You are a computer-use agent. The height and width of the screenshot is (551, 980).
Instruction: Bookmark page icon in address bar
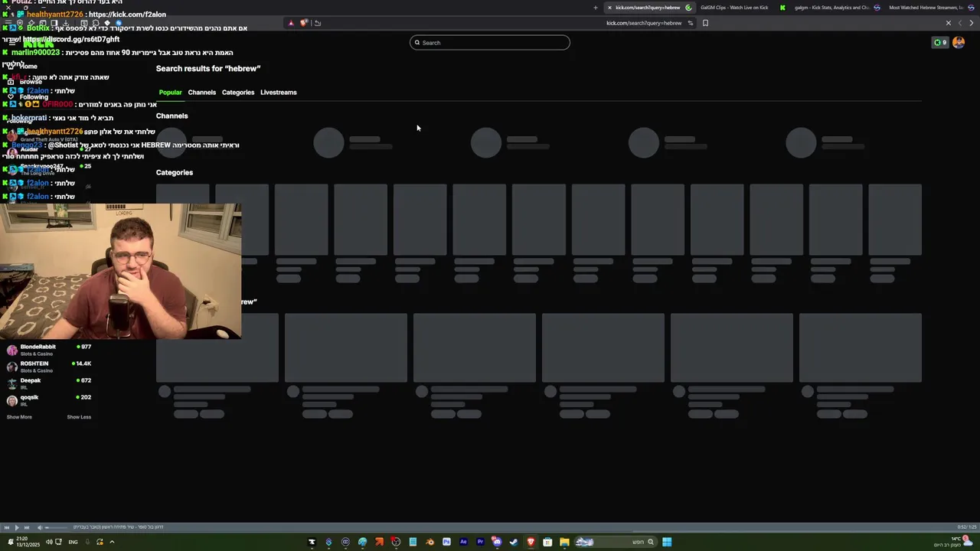pyautogui.click(x=705, y=23)
